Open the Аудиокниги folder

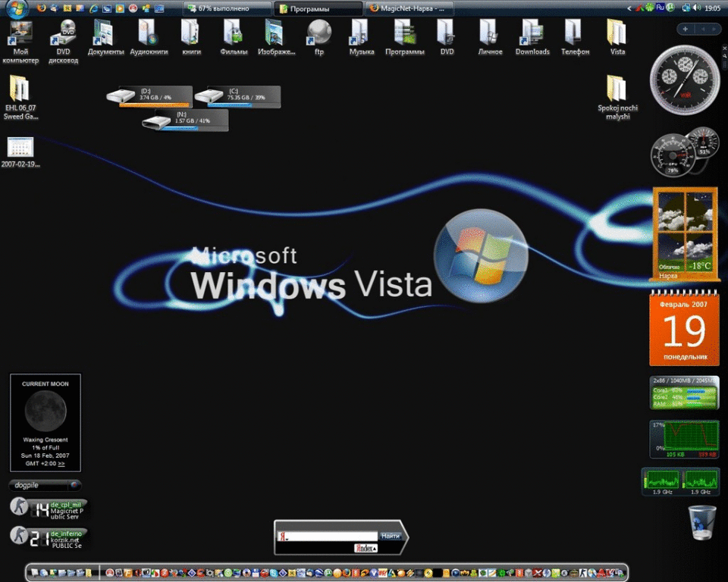point(149,38)
